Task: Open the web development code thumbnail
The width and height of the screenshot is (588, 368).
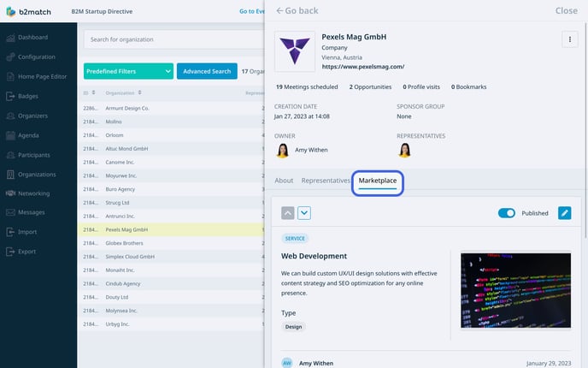Action: pyautogui.click(x=515, y=290)
